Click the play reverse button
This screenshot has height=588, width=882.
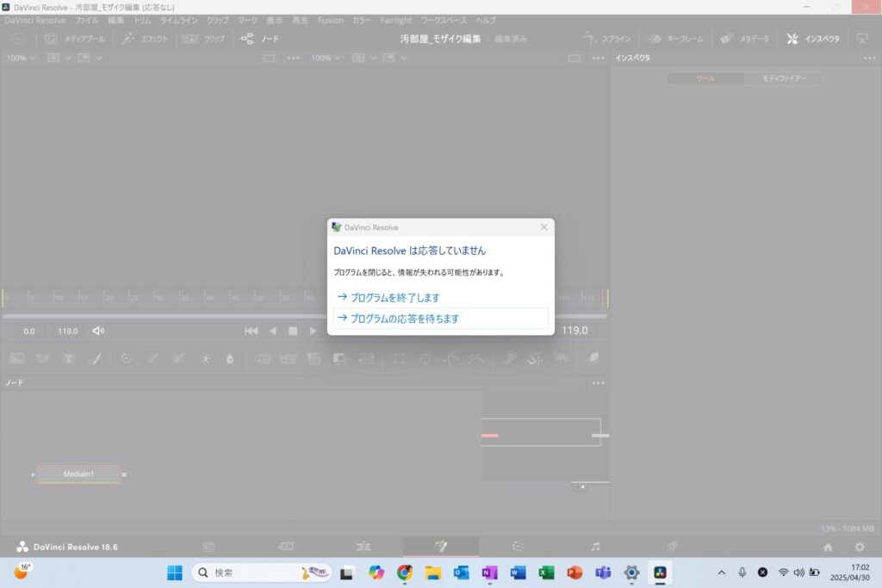tap(273, 331)
